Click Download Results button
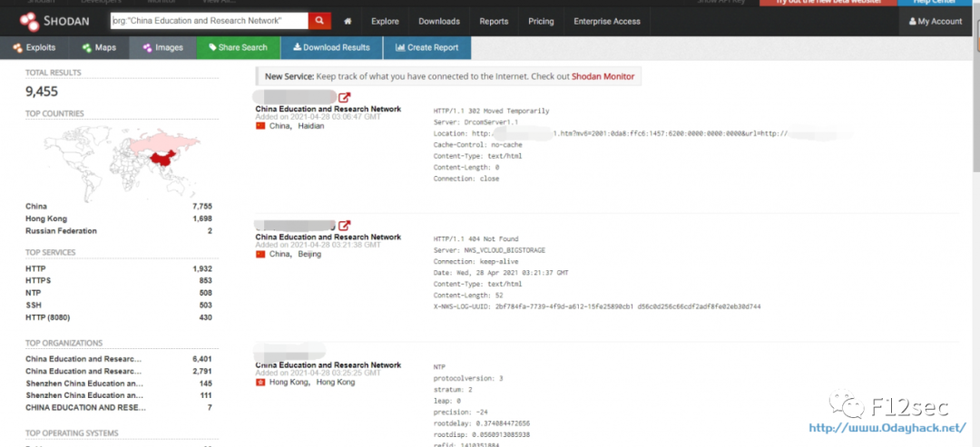This screenshot has height=447, width=980. (x=331, y=47)
